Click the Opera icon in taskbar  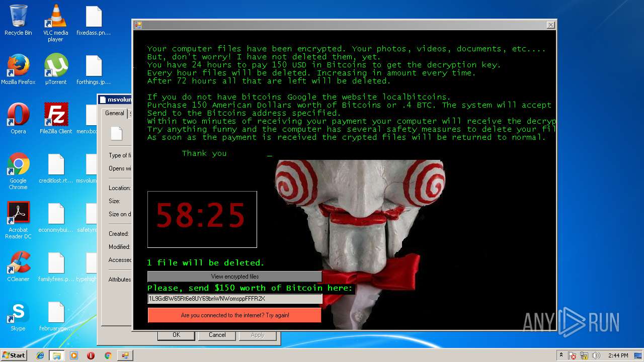coord(91,355)
